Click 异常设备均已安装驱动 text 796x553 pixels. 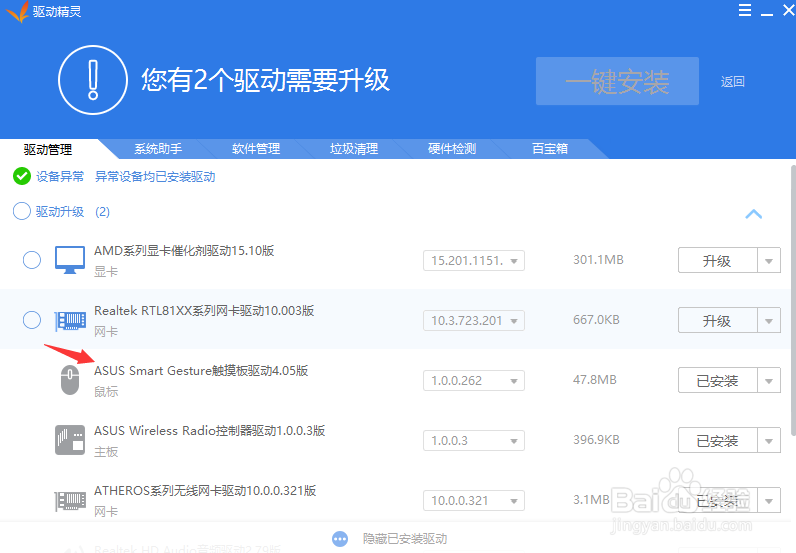pos(155,176)
